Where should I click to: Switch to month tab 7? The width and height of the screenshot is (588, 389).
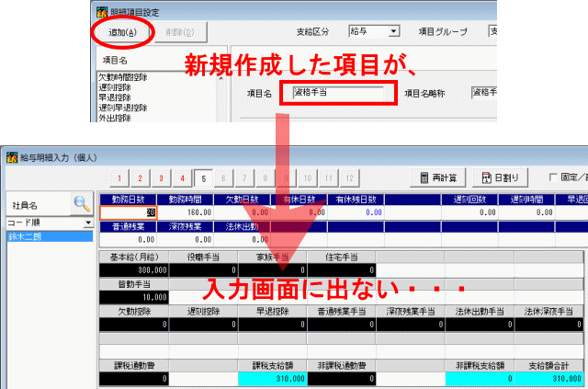(244, 178)
